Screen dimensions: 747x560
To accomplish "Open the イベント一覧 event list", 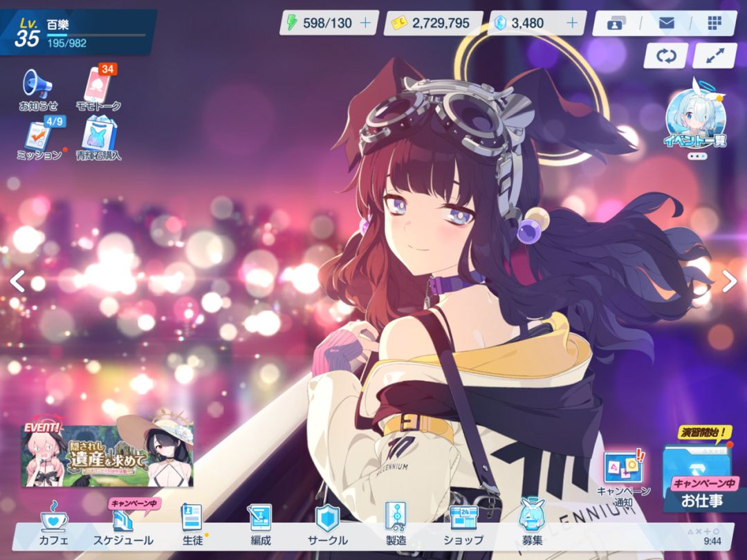I will tap(696, 114).
